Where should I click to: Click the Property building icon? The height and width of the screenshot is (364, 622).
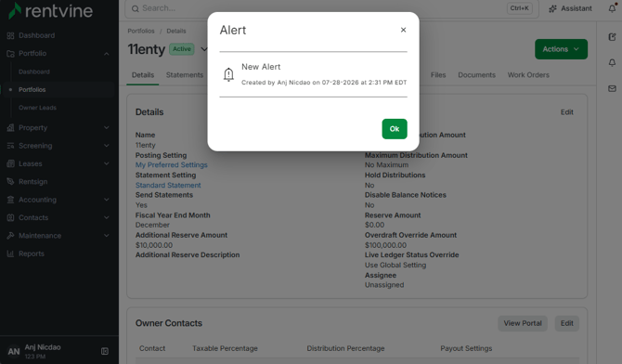click(10, 128)
